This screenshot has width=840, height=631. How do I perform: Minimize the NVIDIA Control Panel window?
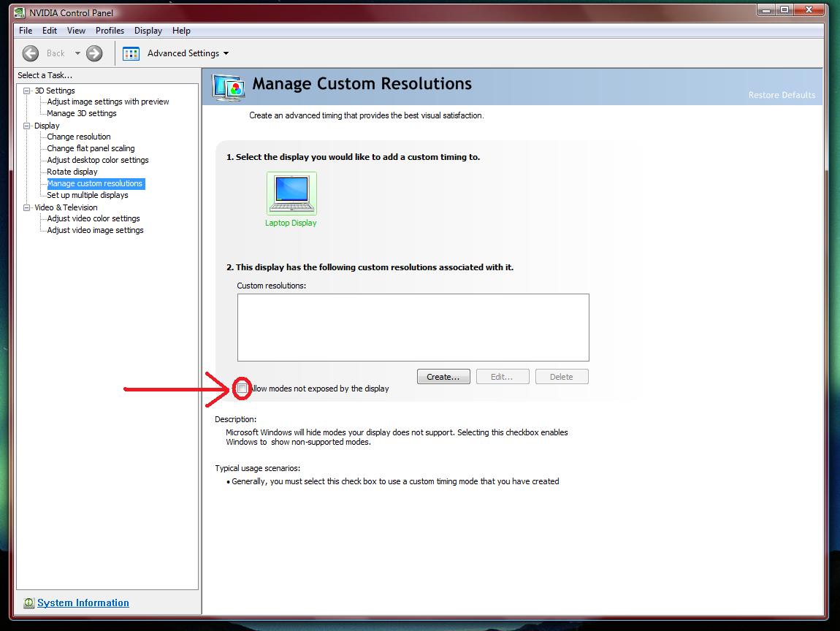(x=767, y=9)
